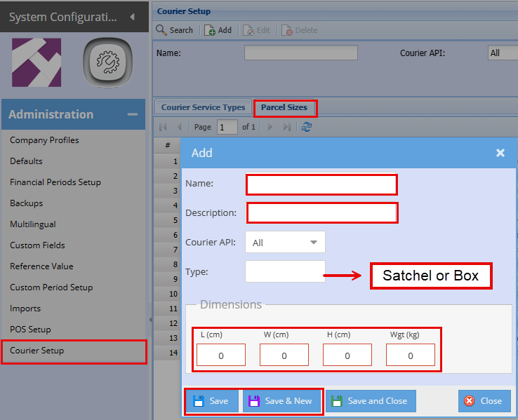Click the purple company logo icon
Screen dimensions: 518x420
point(36,62)
